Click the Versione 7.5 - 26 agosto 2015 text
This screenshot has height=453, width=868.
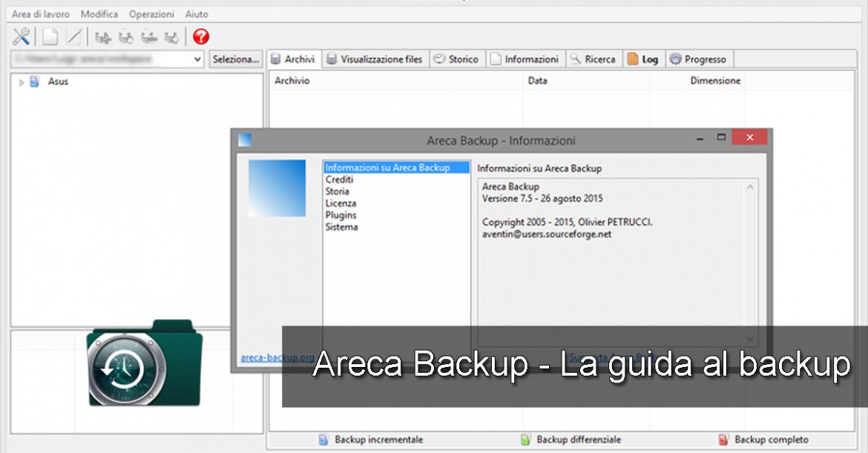coord(542,199)
